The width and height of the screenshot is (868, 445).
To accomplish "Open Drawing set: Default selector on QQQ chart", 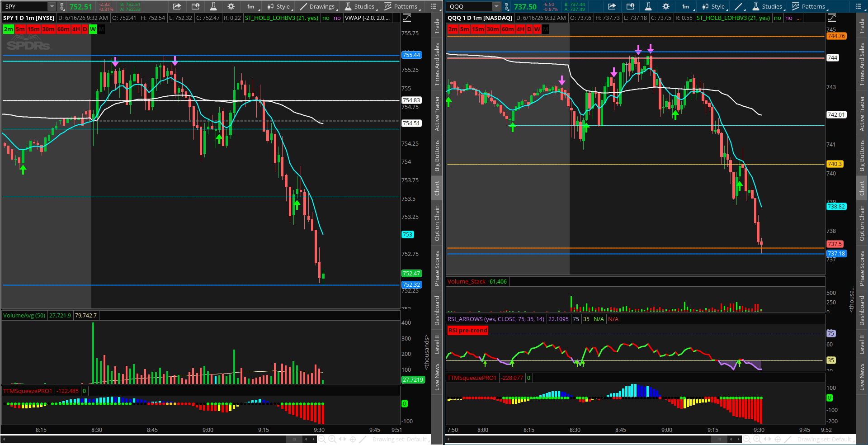I will (825, 439).
